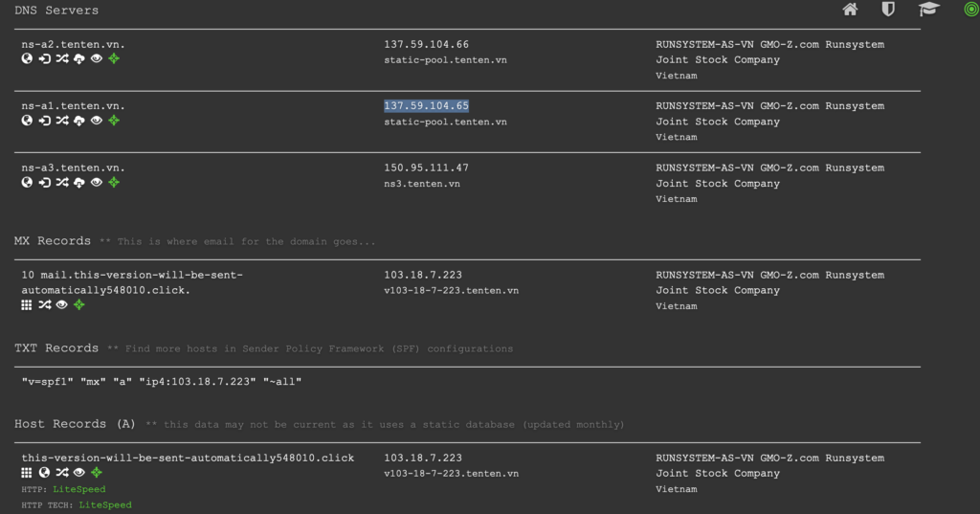Click the grid icon under the MX mail record
The width and height of the screenshot is (980, 514).
26,305
